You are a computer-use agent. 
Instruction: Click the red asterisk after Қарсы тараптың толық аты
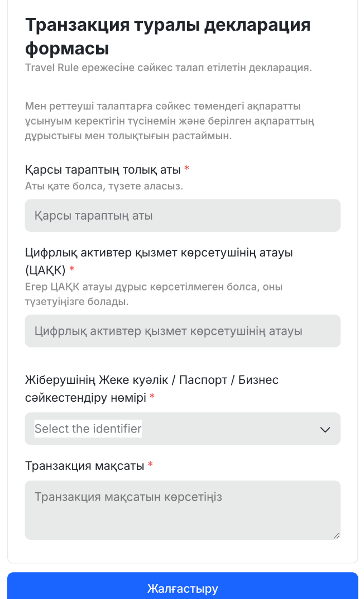coord(187,169)
